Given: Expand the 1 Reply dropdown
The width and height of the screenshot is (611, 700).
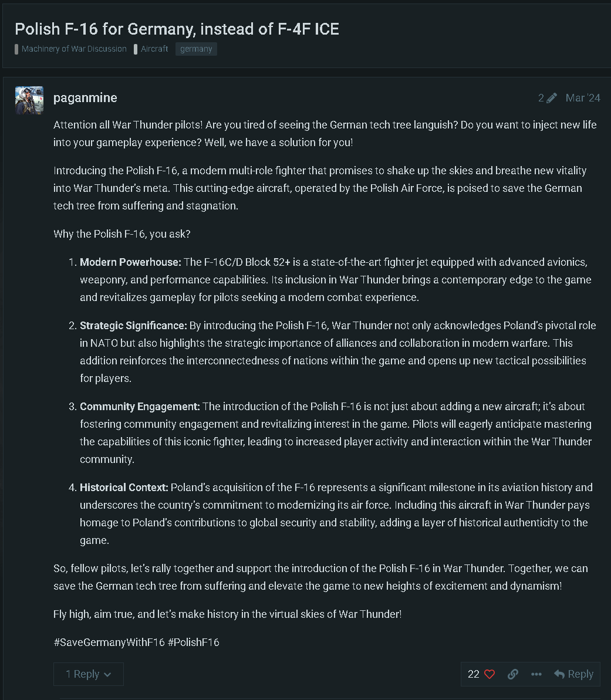Looking at the screenshot, I should point(89,674).
